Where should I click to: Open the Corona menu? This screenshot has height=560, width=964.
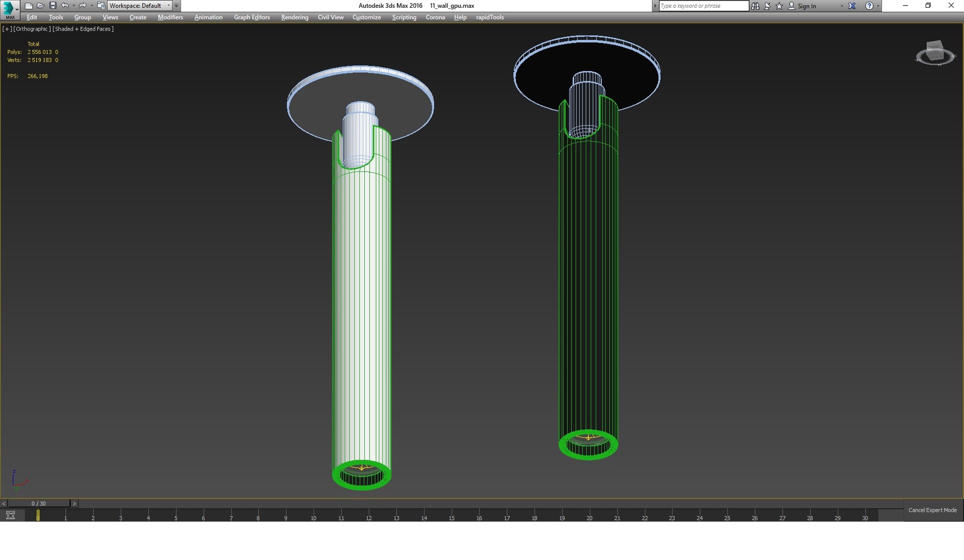pyautogui.click(x=435, y=17)
